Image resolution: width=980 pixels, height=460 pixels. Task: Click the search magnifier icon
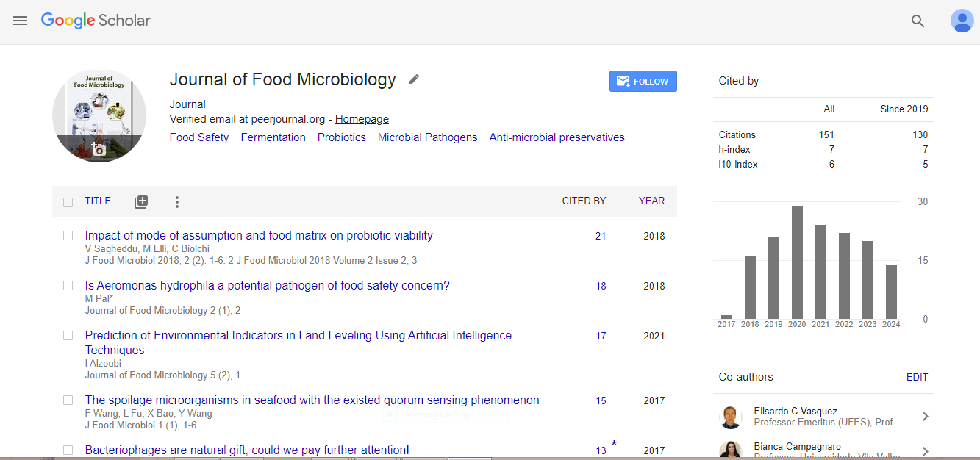[918, 21]
